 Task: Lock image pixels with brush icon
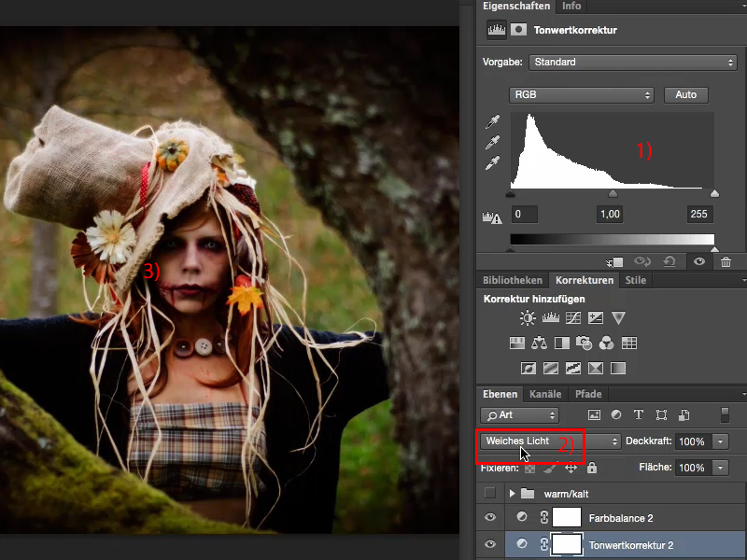coord(550,469)
